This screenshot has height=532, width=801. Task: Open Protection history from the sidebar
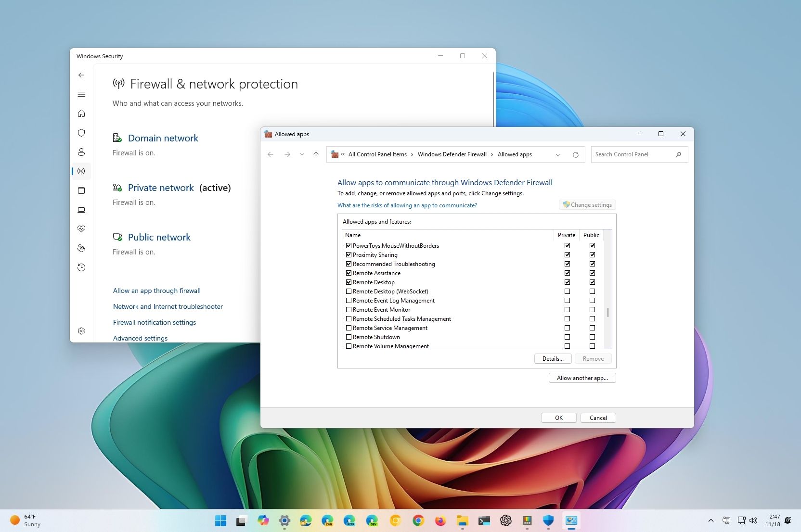[x=81, y=267]
